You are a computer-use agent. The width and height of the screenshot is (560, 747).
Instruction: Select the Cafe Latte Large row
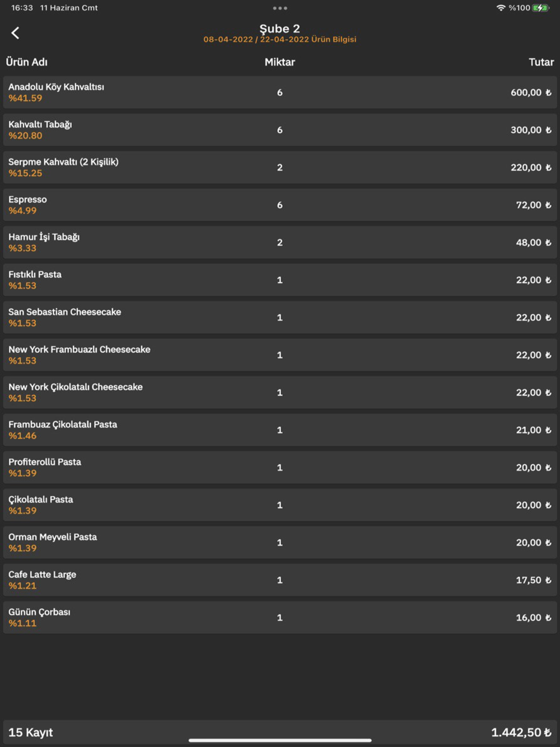(x=279, y=580)
